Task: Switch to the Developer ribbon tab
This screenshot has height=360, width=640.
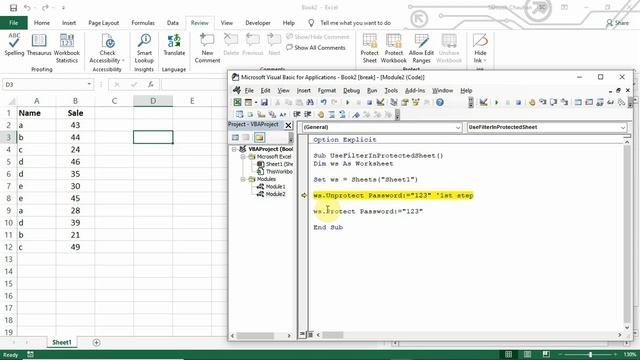Action: [x=258, y=23]
